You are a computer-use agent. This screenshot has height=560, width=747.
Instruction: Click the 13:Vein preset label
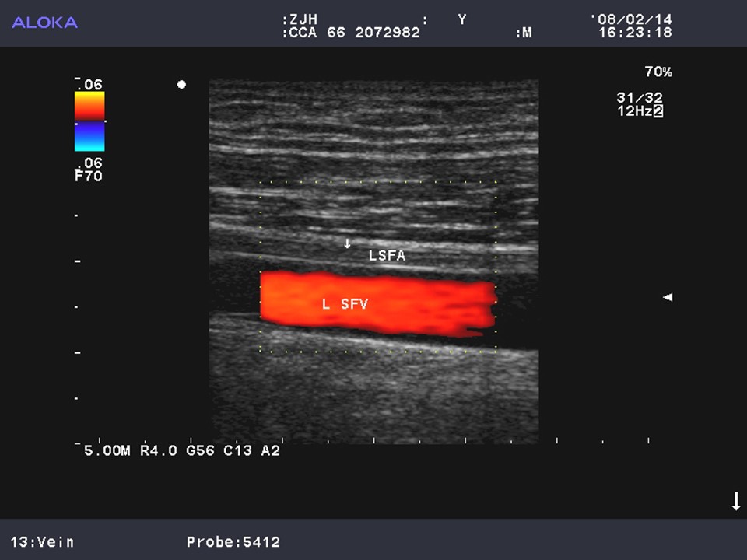coord(42,541)
